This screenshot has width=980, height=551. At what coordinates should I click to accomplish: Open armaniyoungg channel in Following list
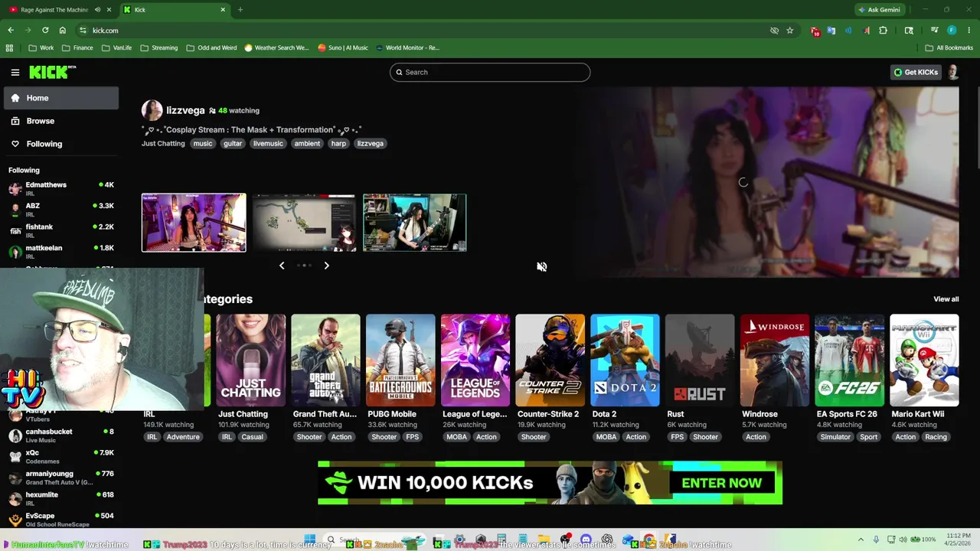[61, 478]
